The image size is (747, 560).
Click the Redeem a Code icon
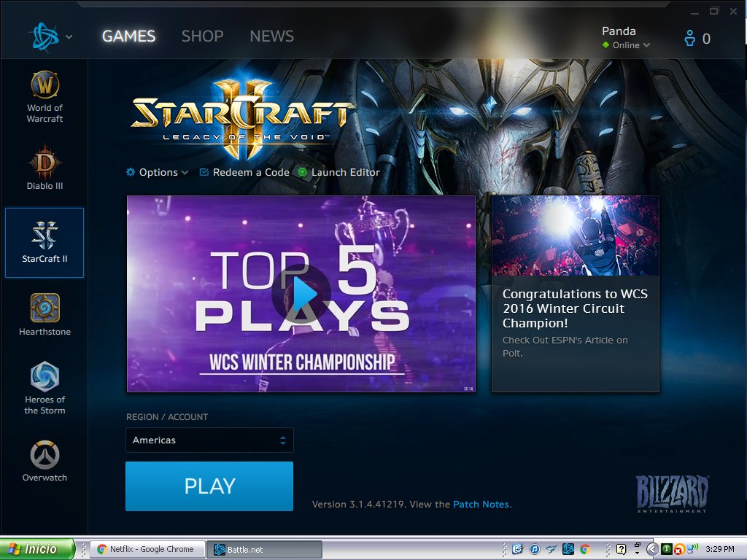204,172
